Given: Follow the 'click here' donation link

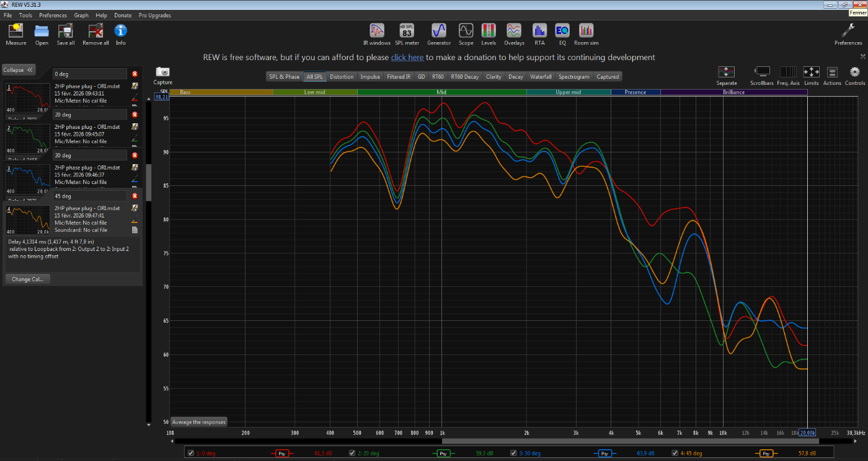Looking at the screenshot, I should tap(407, 58).
